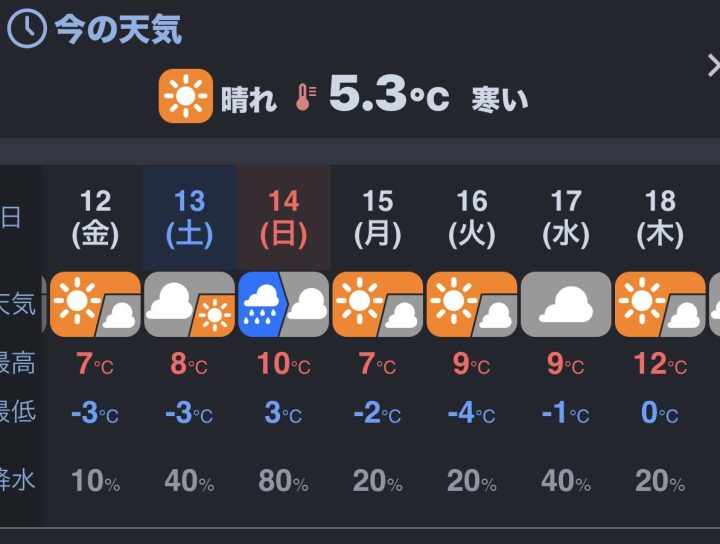This screenshot has width=720, height=544.
Task: Click Saturday 13 cloudy-then-sunny weather icon
Action: tap(189, 303)
